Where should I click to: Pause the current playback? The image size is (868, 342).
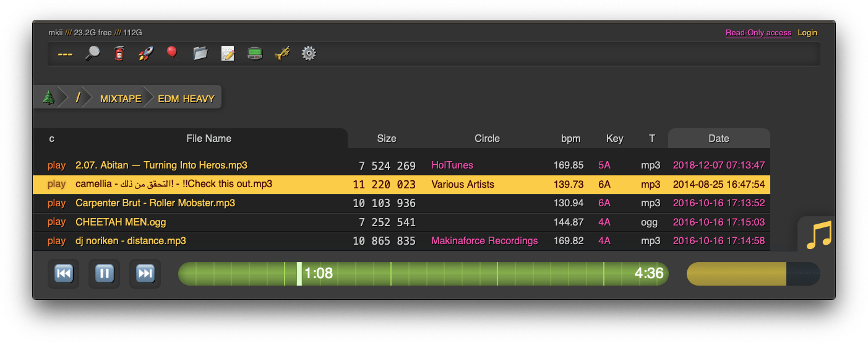tap(105, 273)
